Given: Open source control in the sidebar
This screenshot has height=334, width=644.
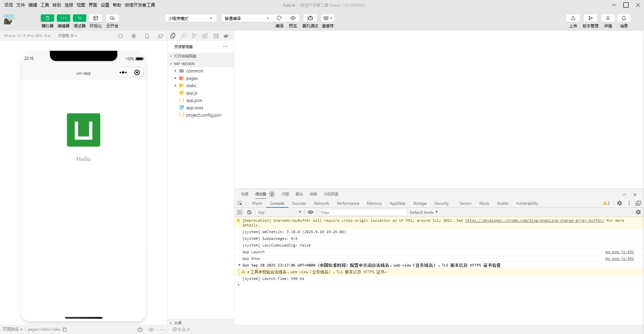Looking at the screenshot, I should pyautogui.click(x=194, y=36).
